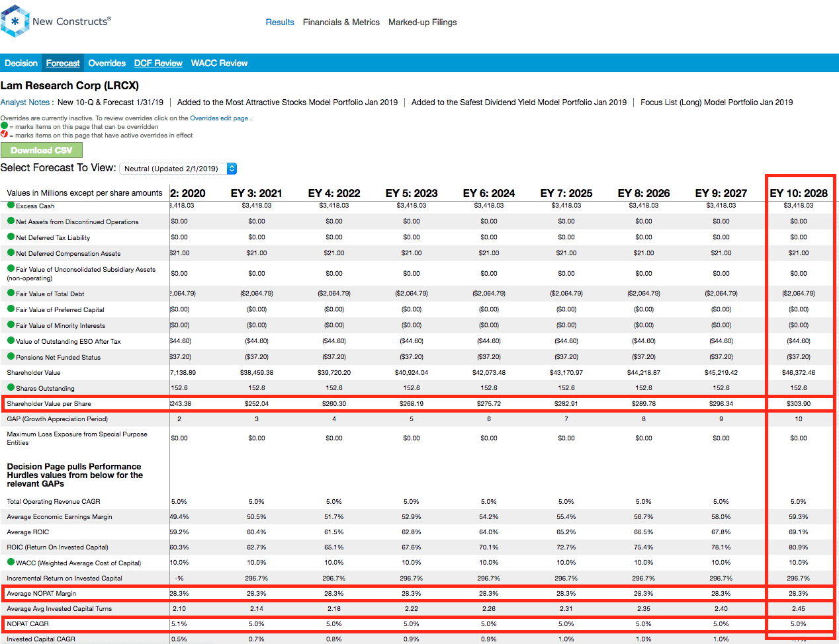
Task: Open Financials & Metrics navigation item
Action: tap(341, 22)
